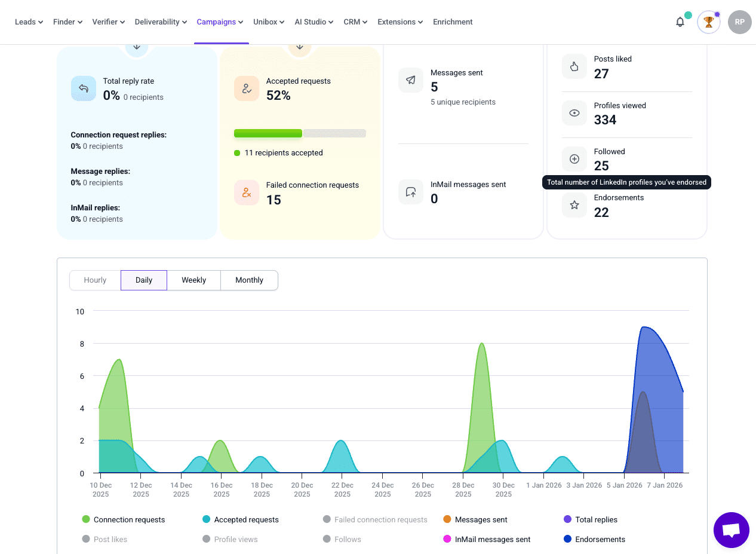Click the Endorsements star icon
Viewport: 756px width, 554px height.
coord(574,205)
